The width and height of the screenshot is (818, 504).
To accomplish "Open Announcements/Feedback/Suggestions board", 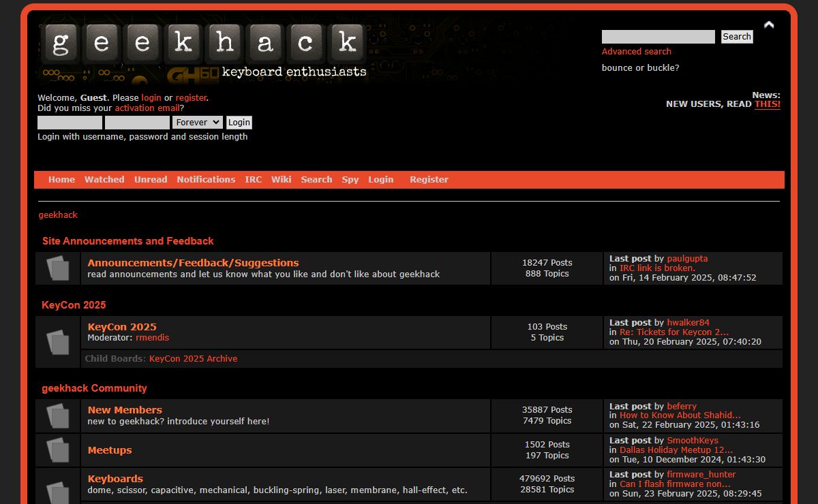I will click(x=193, y=263).
